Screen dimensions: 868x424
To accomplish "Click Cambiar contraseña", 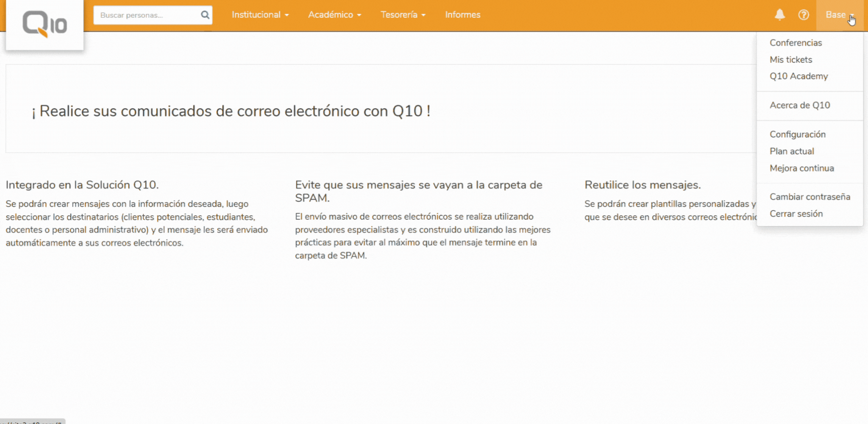I will click(x=810, y=197).
